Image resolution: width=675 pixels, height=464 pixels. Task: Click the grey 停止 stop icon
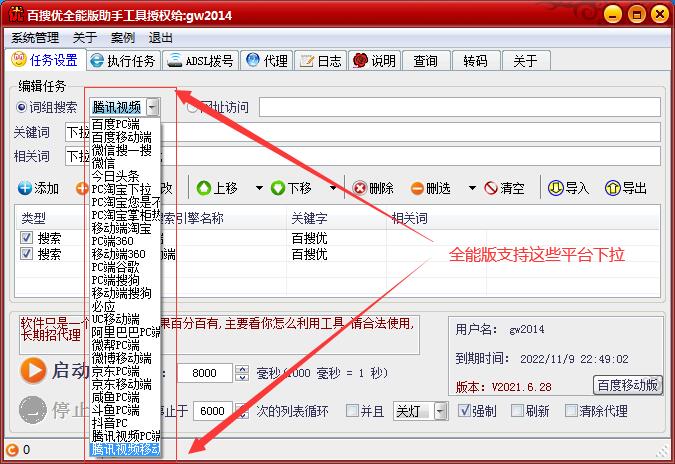pyautogui.click(x=33, y=410)
